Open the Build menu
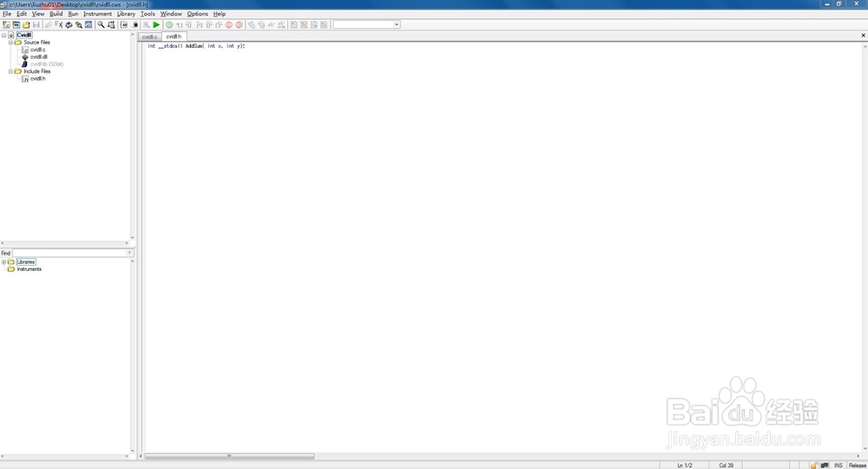Screen dimensions: 868x469 click(56, 14)
